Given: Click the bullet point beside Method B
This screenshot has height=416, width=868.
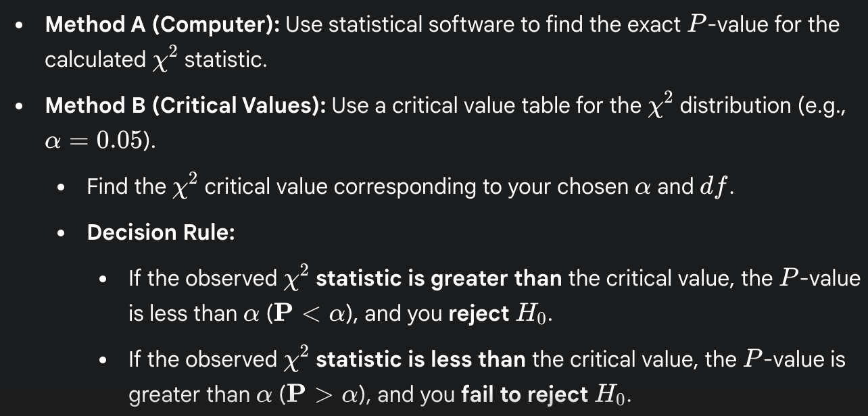Looking at the screenshot, I should [22, 107].
